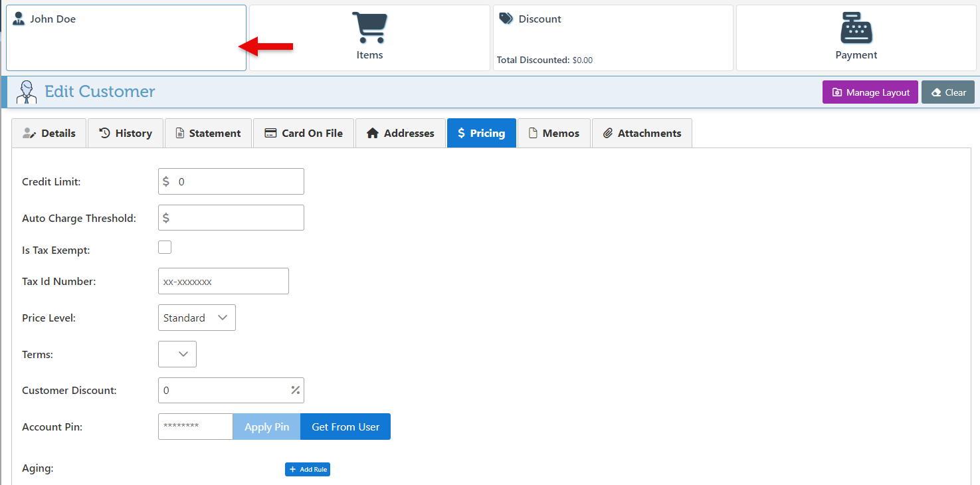Click the Edit Customer avatar icon
The image size is (980, 485).
point(26,92)
